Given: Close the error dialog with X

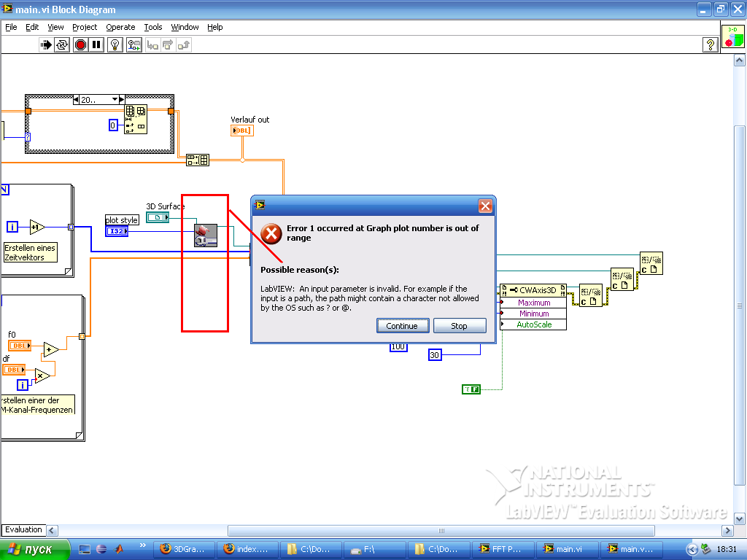Looking at the screenshot, I should point(485,206).
